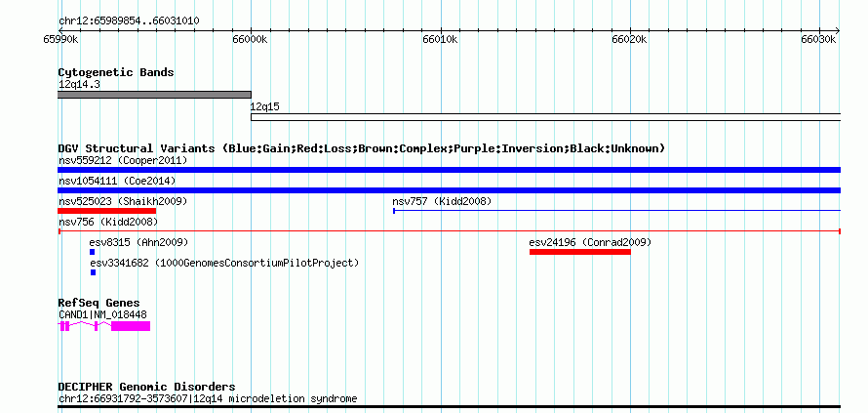Open the nsv757 (Kidd2008) label
Viewport: 868px width, 413px height.
tap(442, 201)
